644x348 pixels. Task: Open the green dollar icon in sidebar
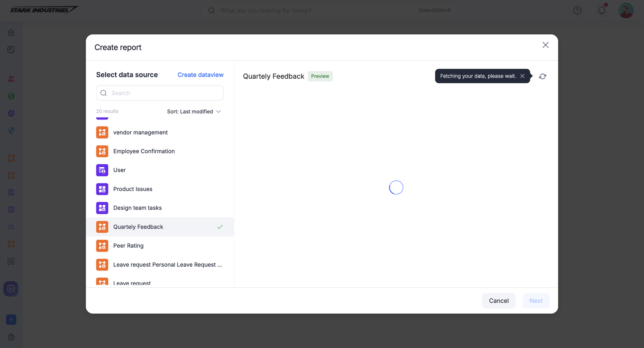point(11,96)
